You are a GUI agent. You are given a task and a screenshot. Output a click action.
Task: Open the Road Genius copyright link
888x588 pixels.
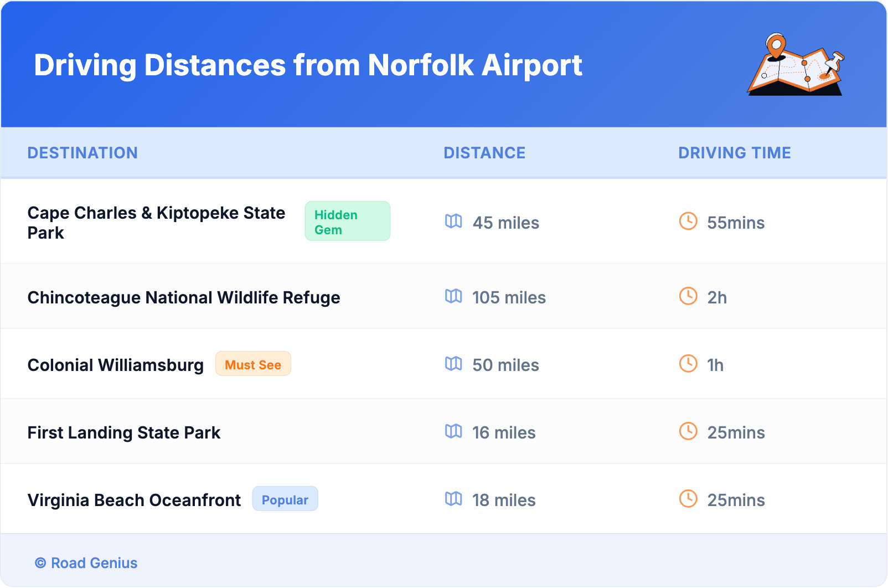[86, 563]
